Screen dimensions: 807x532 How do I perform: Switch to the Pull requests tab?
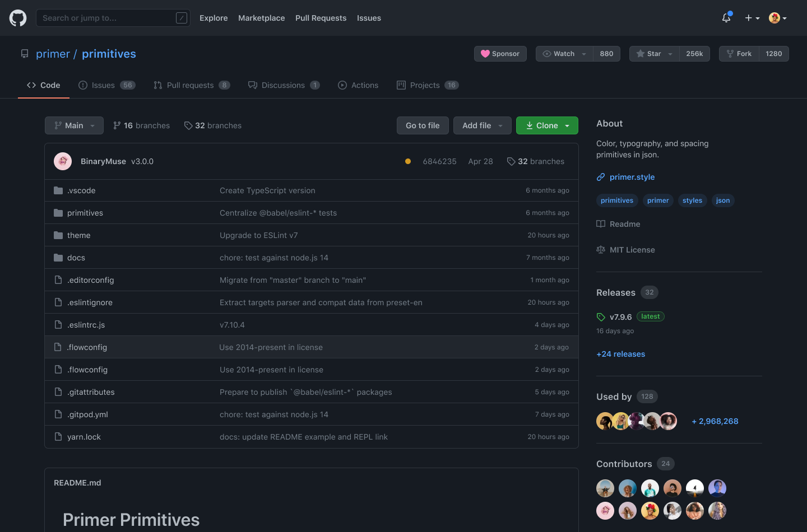tap(192, 85)
